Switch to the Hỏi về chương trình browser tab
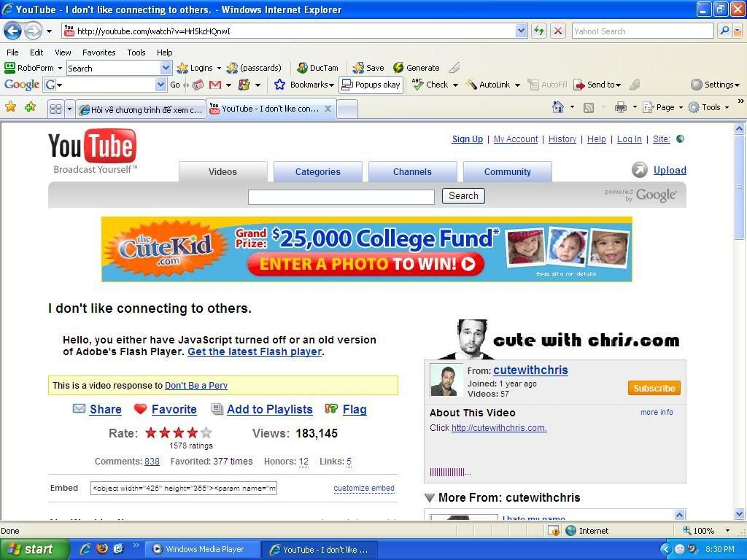Viewport: 747px width, 560px height. [141, 109]
